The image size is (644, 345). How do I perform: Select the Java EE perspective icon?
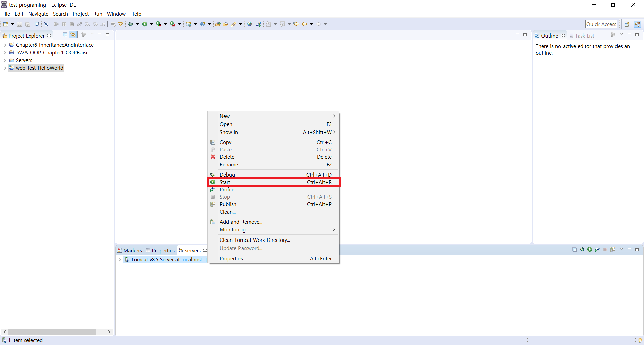pos(637,24)
